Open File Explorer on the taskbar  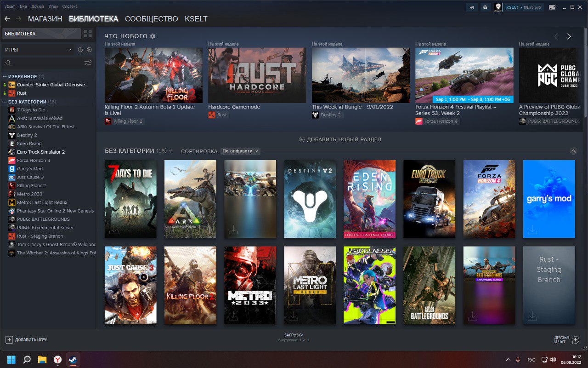coord(42,359)
